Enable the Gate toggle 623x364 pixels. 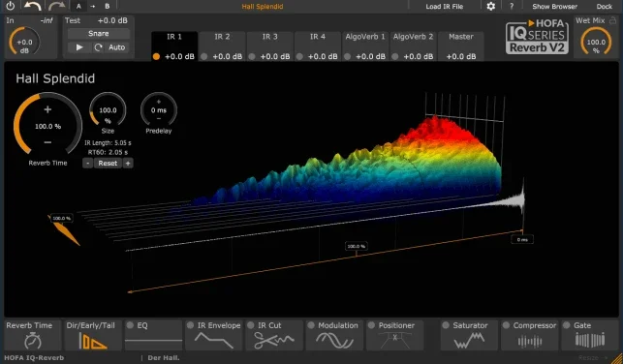[567, 325]
